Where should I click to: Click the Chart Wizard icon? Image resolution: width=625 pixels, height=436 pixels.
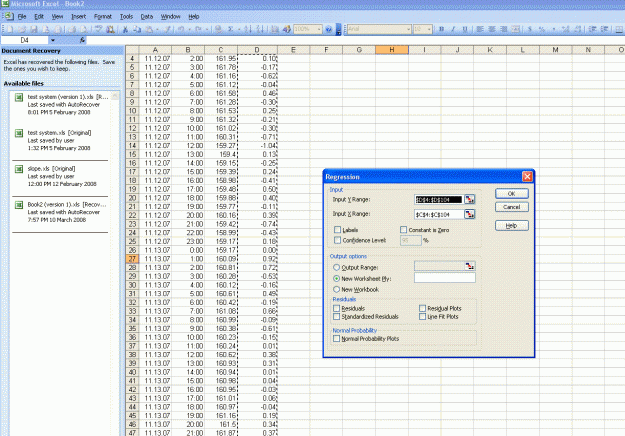[x=275, y=29]
